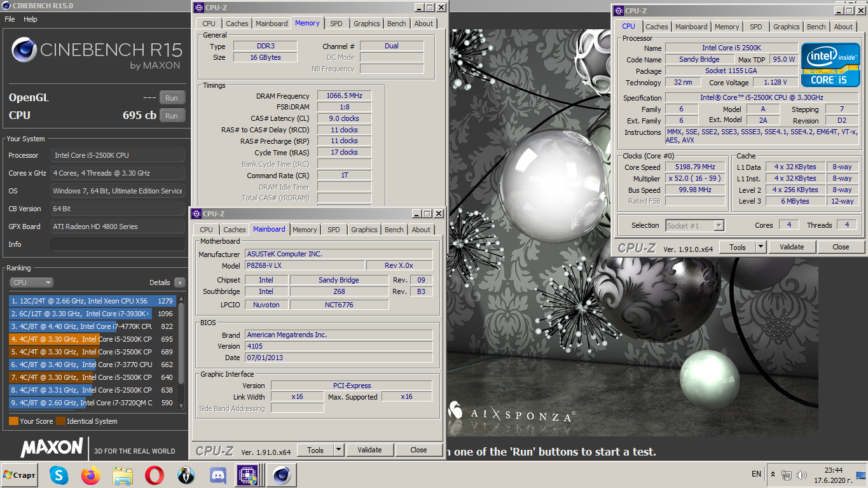Switch to CPU-Z taskbar icon
868x488 pixels.
[247, 475]
